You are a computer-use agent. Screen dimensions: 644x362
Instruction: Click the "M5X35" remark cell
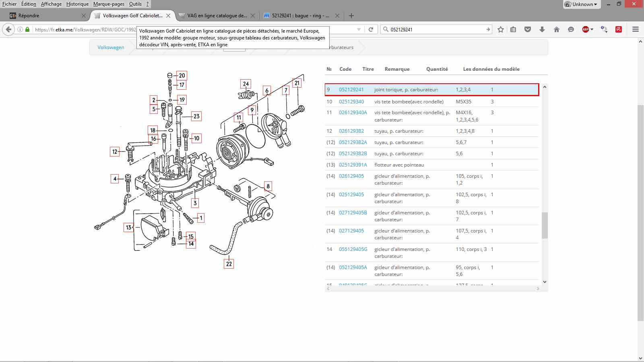(x=463, y=102)
